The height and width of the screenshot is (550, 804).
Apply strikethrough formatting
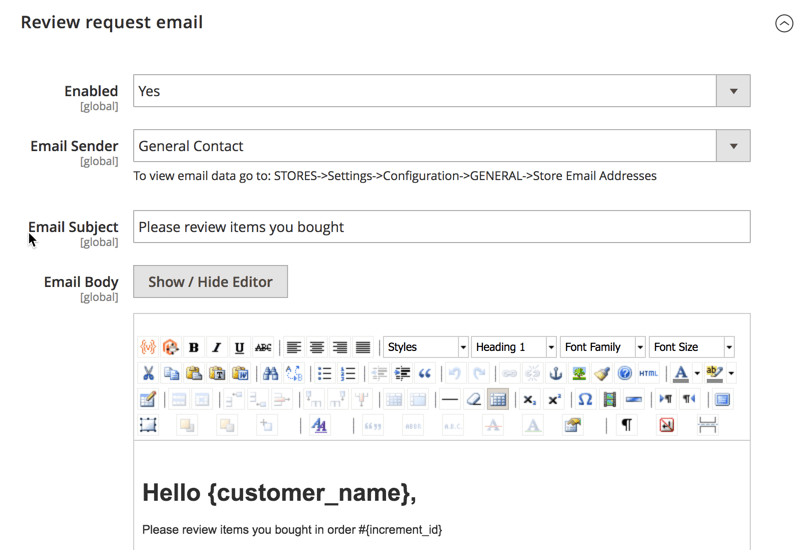[263, 347]
